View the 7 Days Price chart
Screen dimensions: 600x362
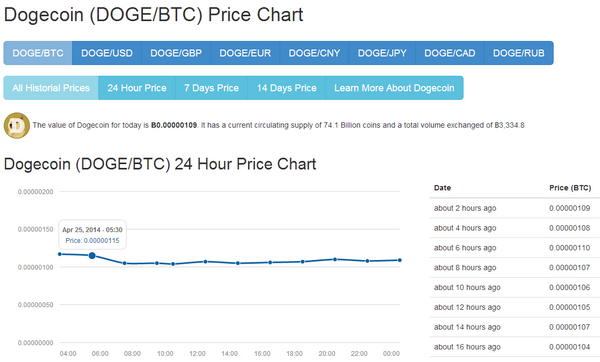coord(212,88)
